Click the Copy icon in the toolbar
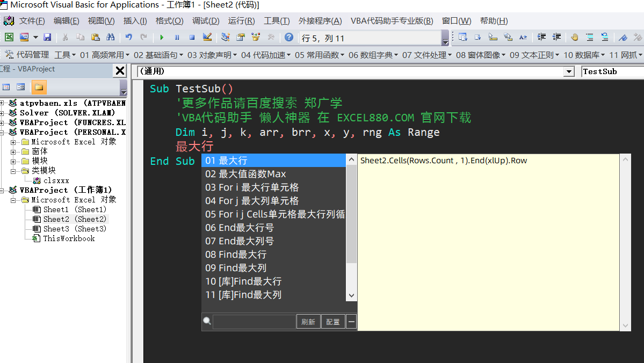 (80, 38)
